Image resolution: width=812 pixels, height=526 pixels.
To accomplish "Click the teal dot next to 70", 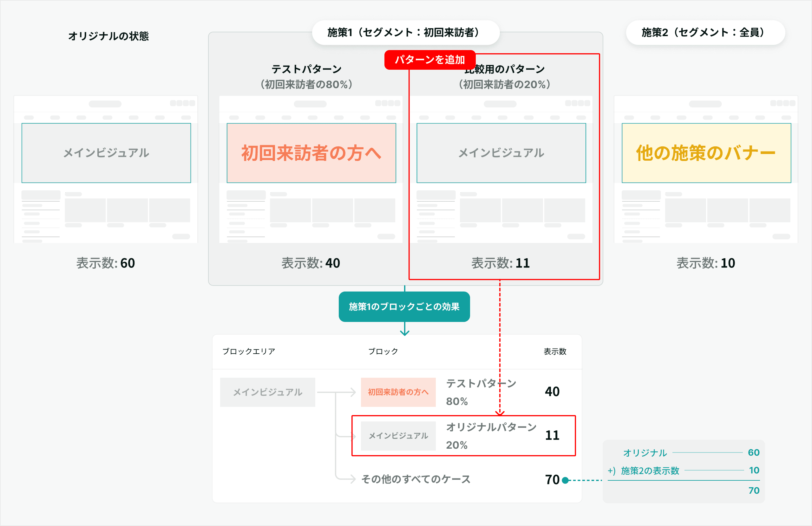I will coord(565,480).
